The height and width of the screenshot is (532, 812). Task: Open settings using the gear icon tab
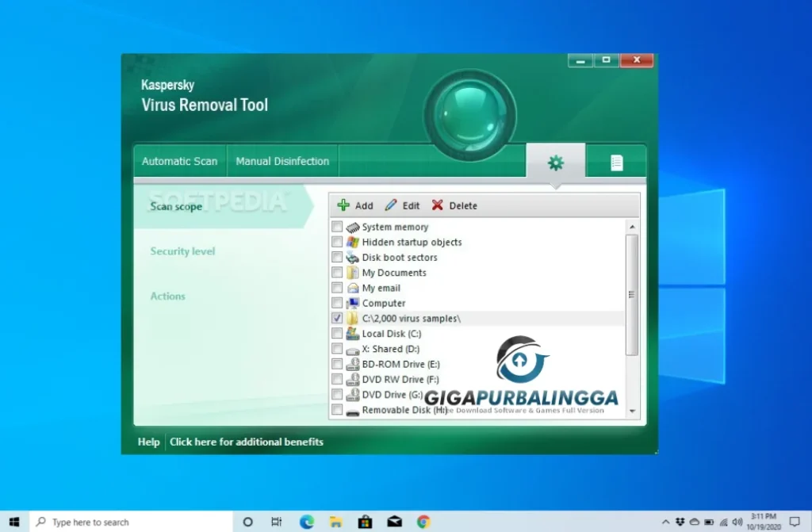[x=555, y=161]
